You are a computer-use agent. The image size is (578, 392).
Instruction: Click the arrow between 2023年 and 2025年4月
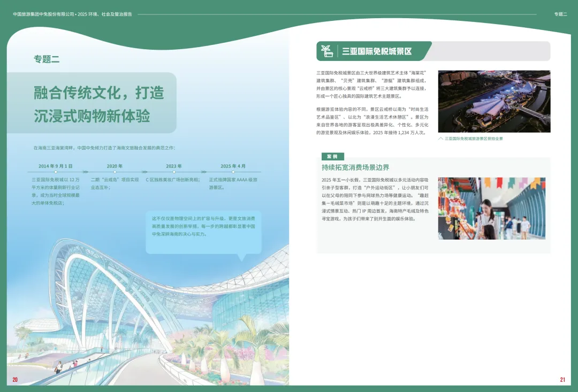pos(204,172)
